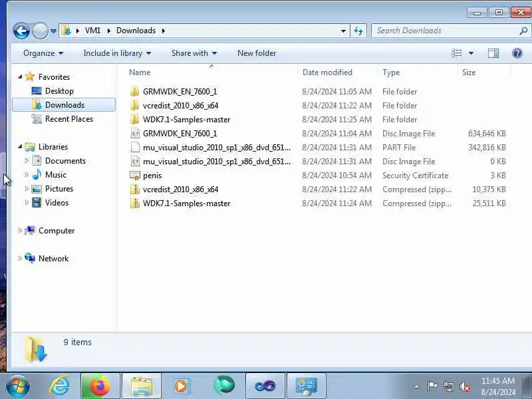This screenshot has height=399, width=532.
Task: Open the address bar history dropdown arrow
Action: 343,31
